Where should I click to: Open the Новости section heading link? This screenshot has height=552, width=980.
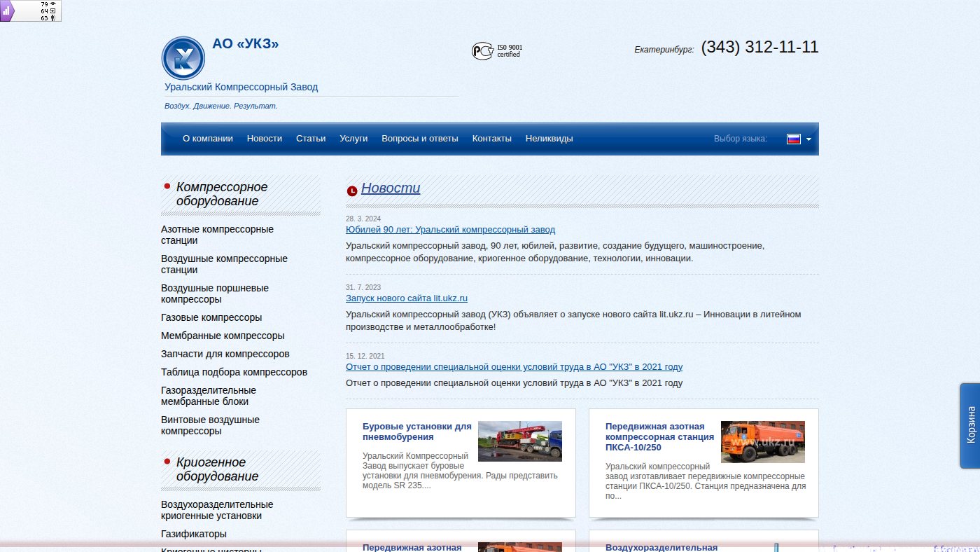tap(391, 188)
